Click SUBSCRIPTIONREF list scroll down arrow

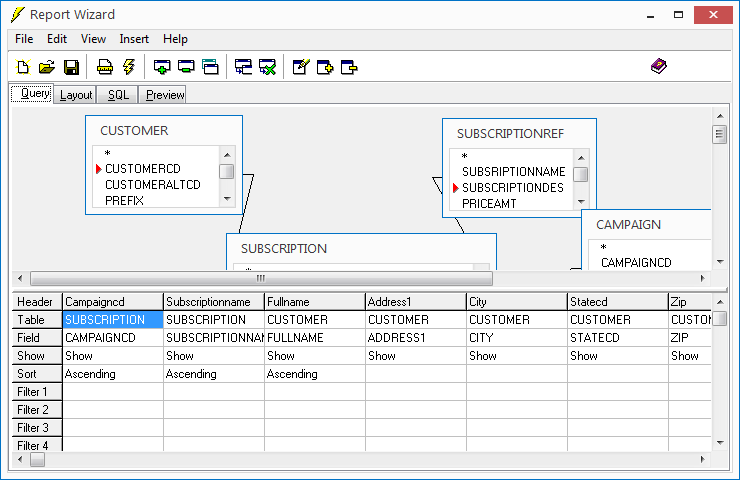point(581,202)
